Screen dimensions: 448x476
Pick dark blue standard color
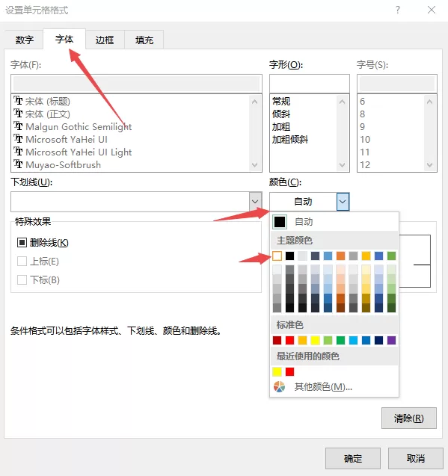click(378, 340)
